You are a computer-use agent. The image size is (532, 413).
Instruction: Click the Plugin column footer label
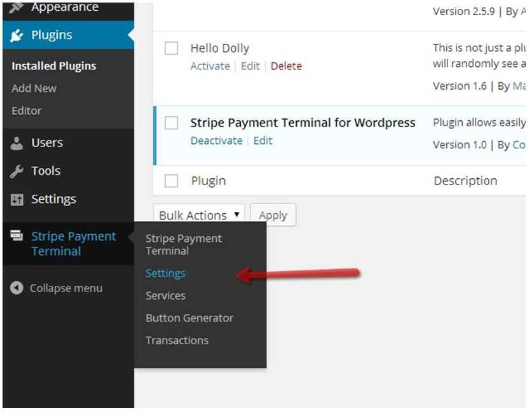click(x=208, y=181)
